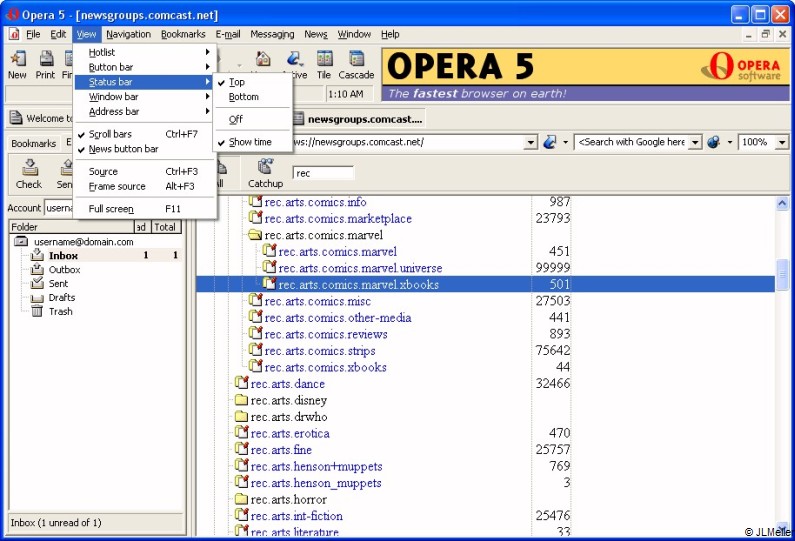Click the Drafts folder icon
The width and height of the screenshot is (795, 541).
(38, 298)
